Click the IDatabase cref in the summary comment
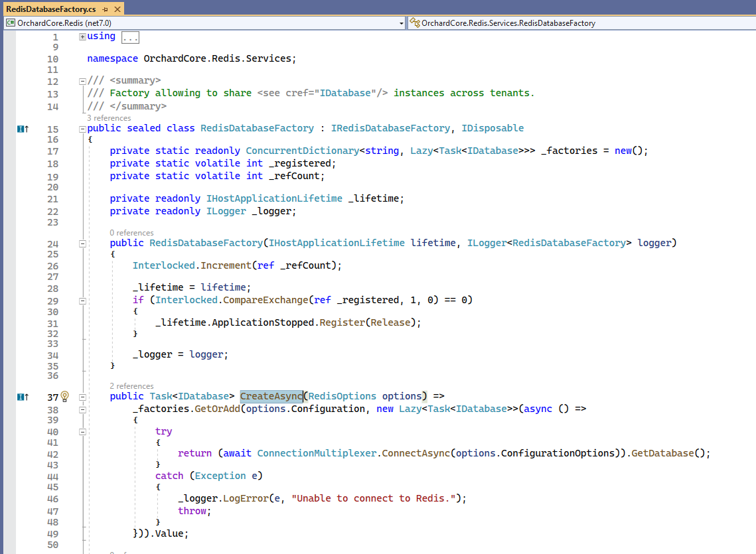 tap(345, 93)
